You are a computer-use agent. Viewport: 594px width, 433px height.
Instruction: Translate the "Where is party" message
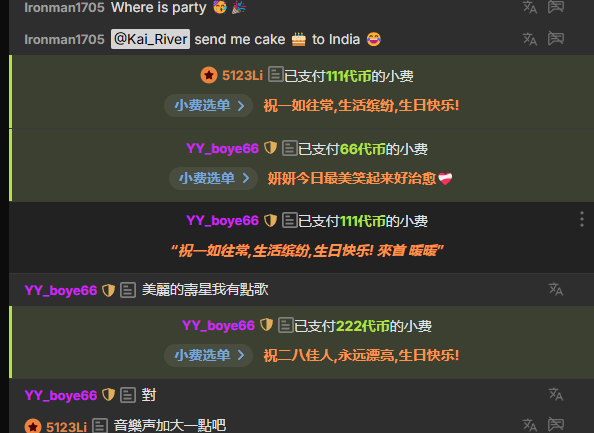pos(530,7)
